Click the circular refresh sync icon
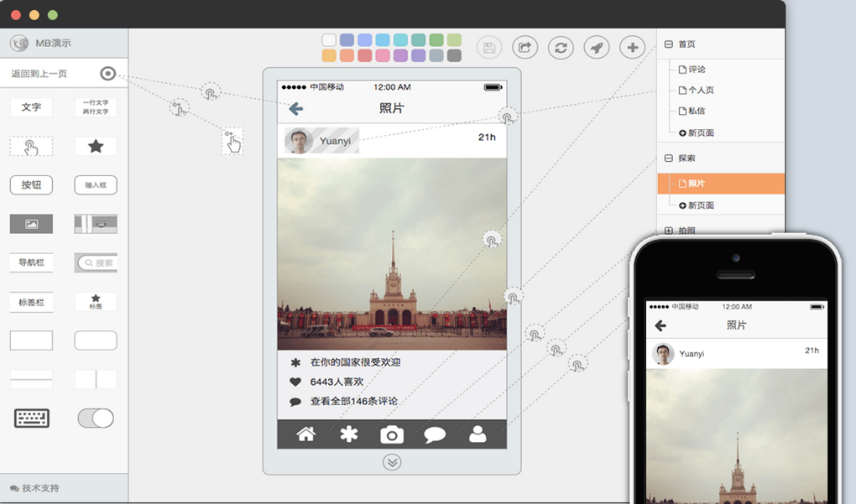Screen dimensions: 856x504 point(561,48)
